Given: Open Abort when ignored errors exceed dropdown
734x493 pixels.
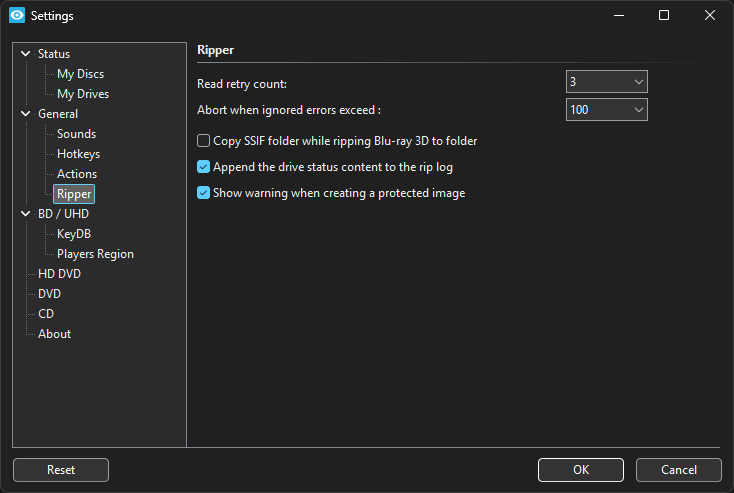Looking at the screenshot, I should click(607, 110).
